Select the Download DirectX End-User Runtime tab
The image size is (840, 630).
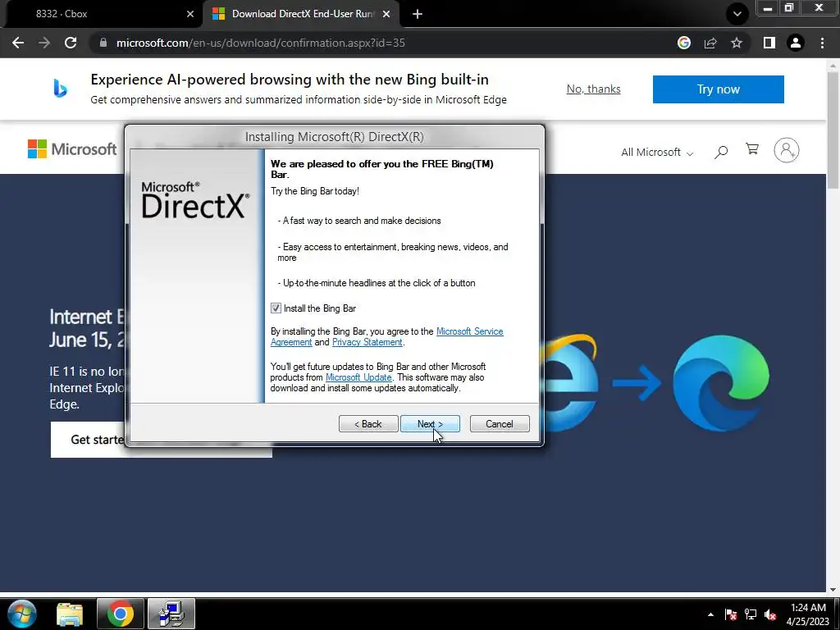301,14
